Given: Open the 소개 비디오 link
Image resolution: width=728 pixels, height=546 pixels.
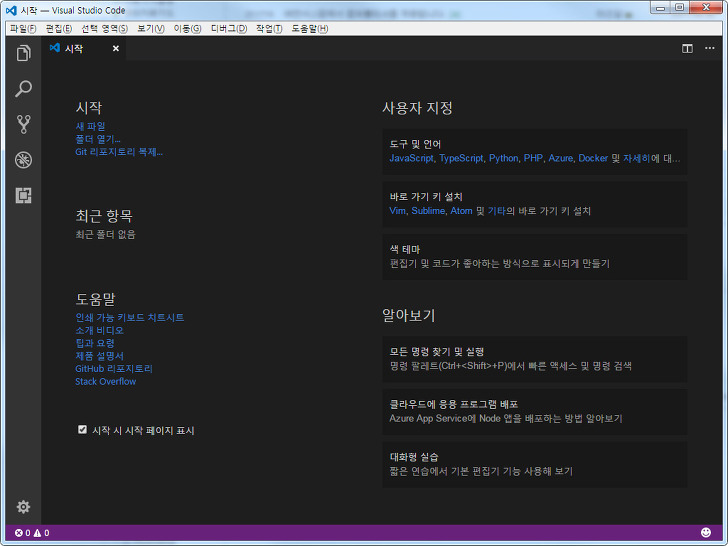Looking at the screenshot, I should click(x=99, y=330).
